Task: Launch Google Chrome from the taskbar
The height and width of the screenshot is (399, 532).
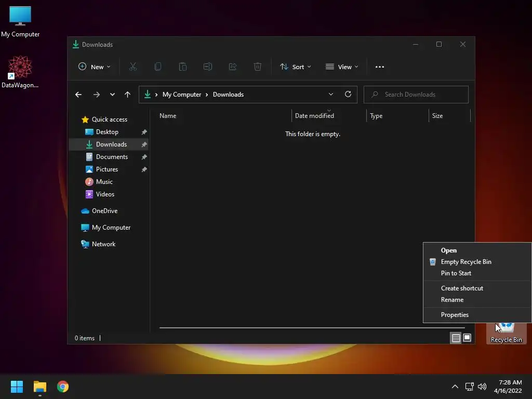Action: pyautogui.click(x=63, y=387)
